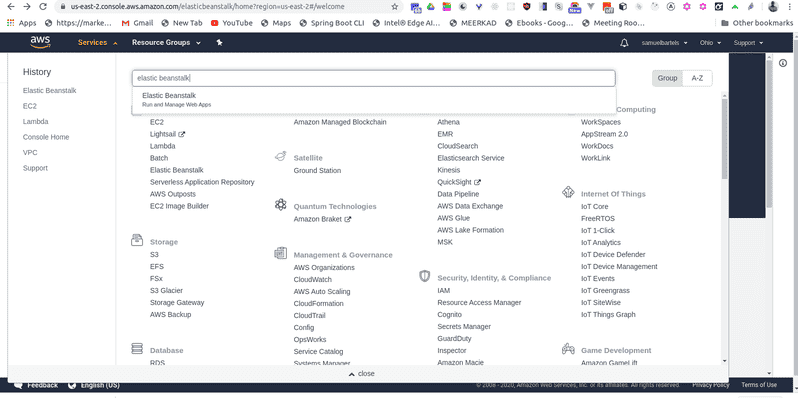The image size is (798, 398).
Task: Open Feedback in footer
Action: point(37,385)
